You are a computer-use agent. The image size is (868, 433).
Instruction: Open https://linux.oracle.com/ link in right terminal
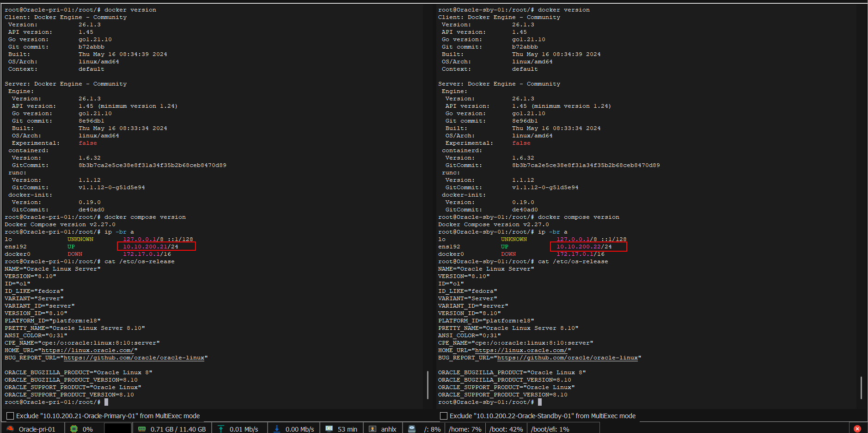point(521,350)
